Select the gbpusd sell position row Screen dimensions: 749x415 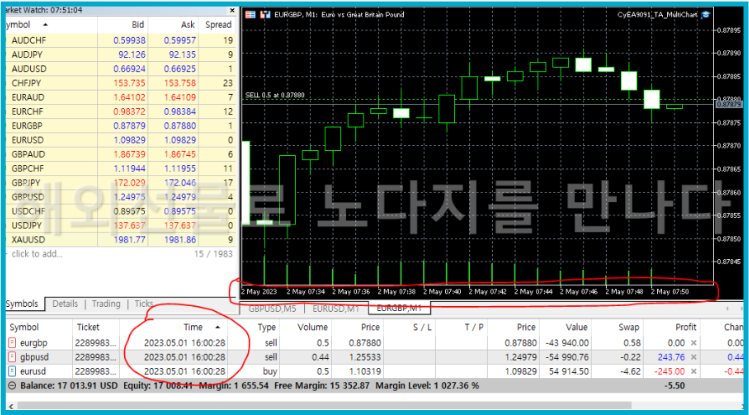[374, 357]
